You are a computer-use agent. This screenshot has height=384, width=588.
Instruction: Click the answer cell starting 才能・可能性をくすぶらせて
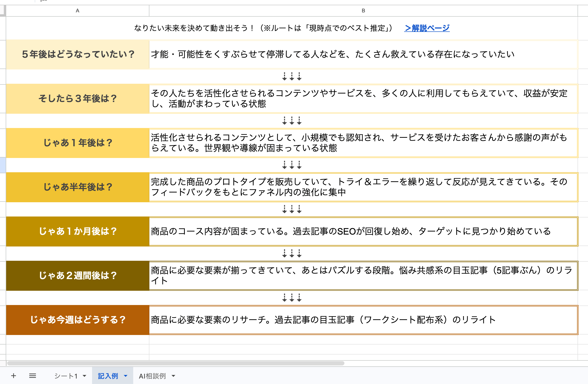(363, 54)
